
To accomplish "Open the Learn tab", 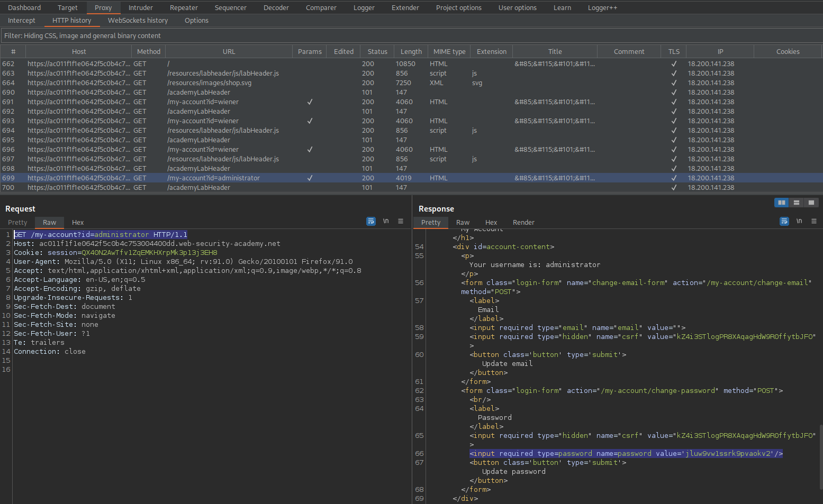I will tap(562, 7).
